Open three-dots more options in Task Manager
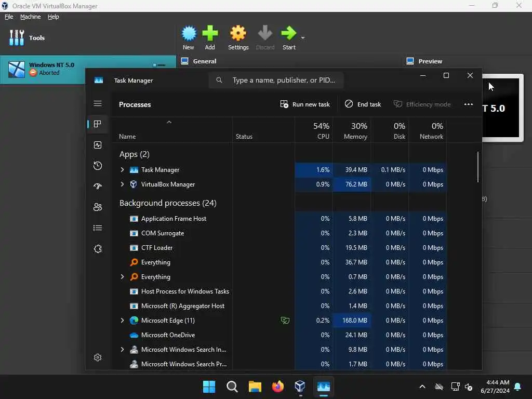 point(469,104)
